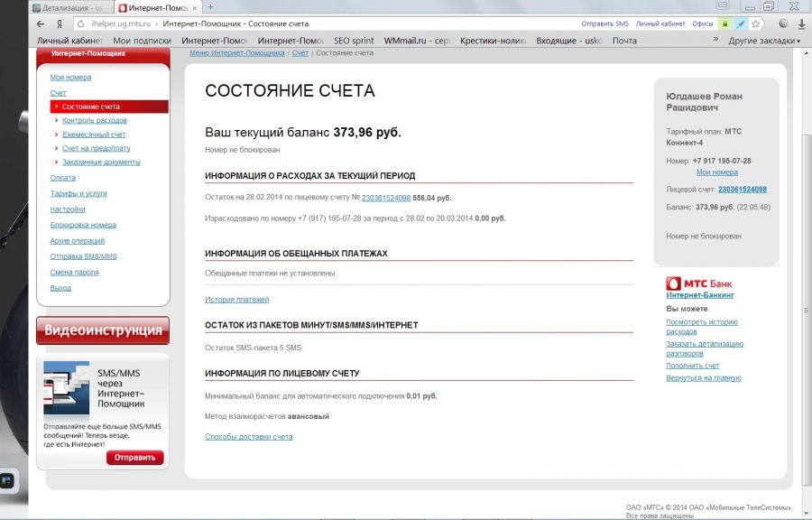Click the SMS/MMS promo thumbnail image
The width and height of the screenshot is (812, 520).
(x=66, y=388)
